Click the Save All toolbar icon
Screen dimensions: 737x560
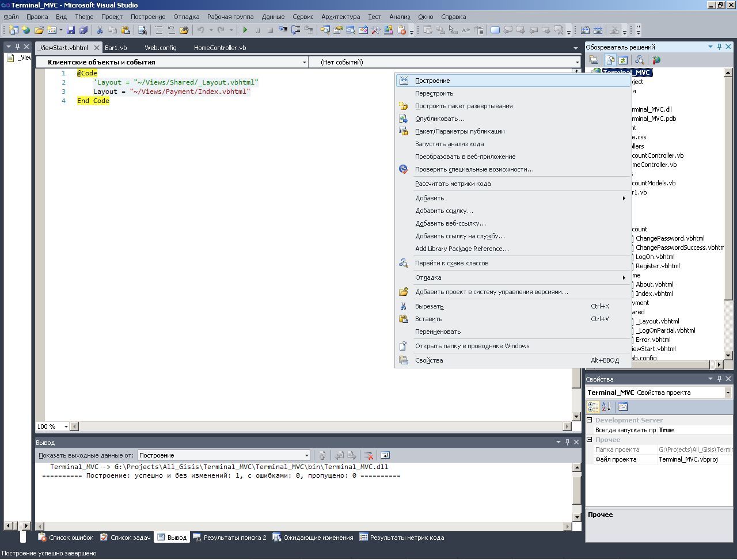[83, 30]
